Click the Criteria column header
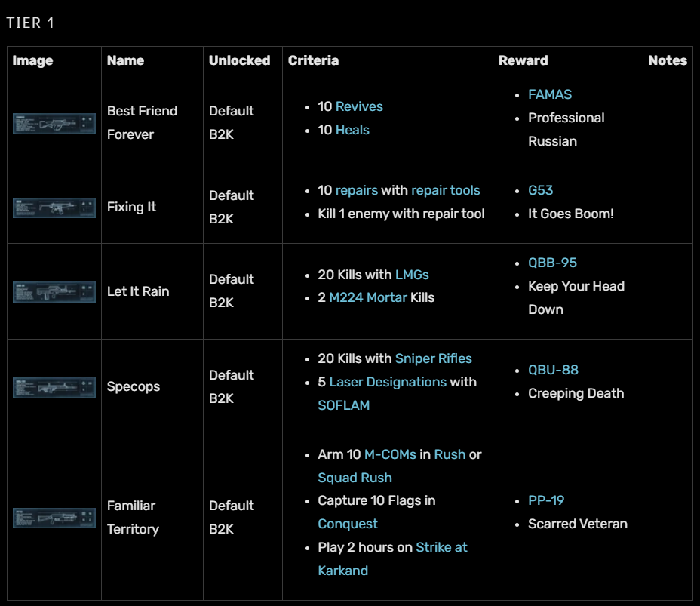 tap(313, 60)
